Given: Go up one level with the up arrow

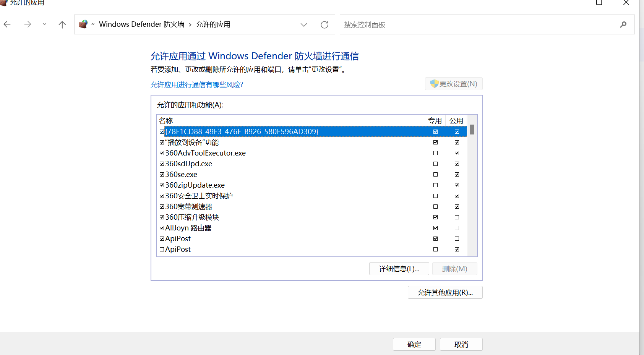Looking at the screenshot, I should pyautogui.click(x=62, y=24).
